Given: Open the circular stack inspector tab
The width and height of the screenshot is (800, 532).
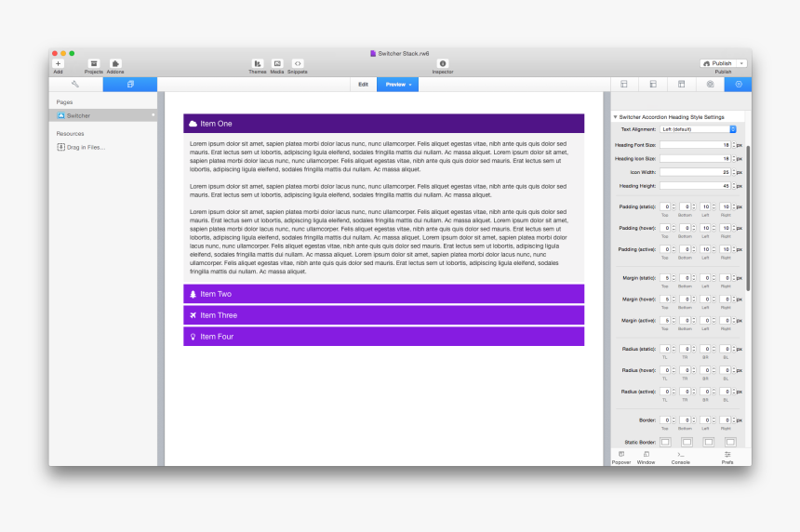Looking at the screenshot, I should coord(710,84).
